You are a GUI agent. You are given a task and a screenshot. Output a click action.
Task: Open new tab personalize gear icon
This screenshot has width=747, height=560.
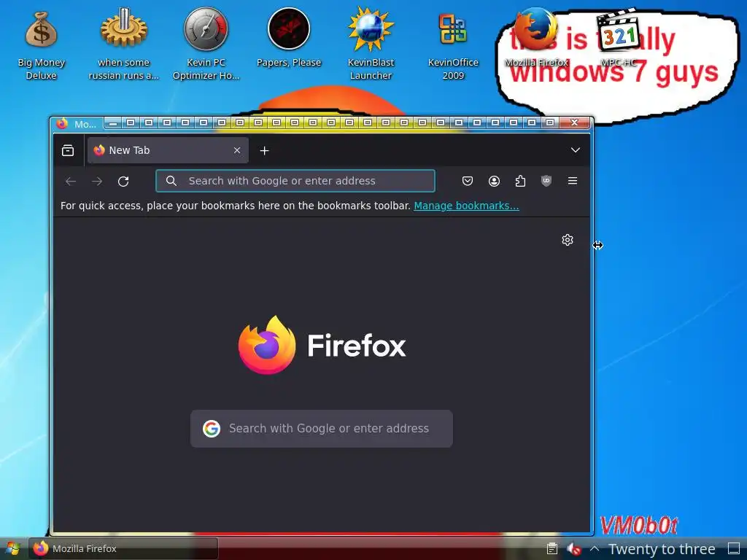(x=568, y=240)
